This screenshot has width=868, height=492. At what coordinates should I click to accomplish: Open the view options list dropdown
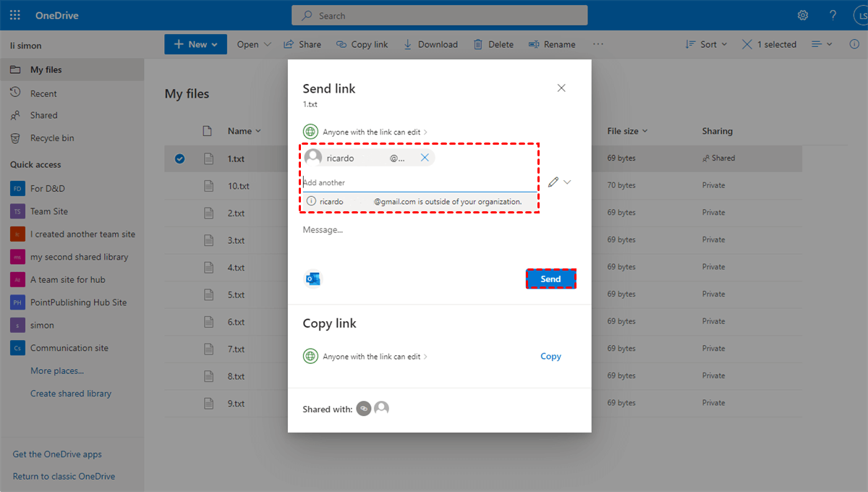click(822, 44)
